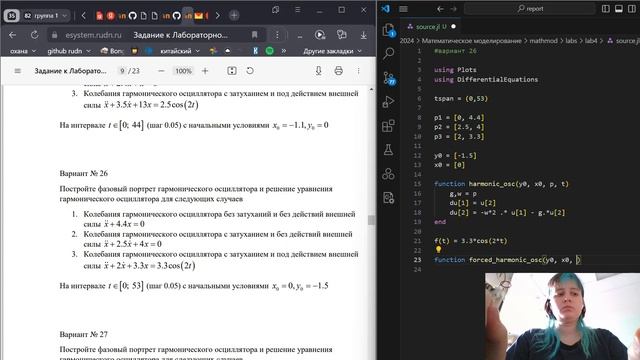Click the VS Code 'report' search box
640x360 pixels.
tap(530, 9)
